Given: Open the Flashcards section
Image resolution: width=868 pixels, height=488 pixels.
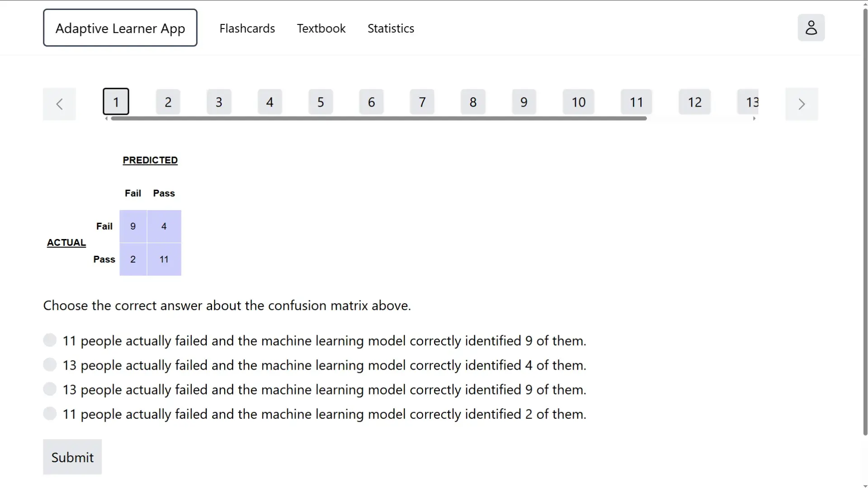Looking at the screenshot, I should [x=247, y=28].
